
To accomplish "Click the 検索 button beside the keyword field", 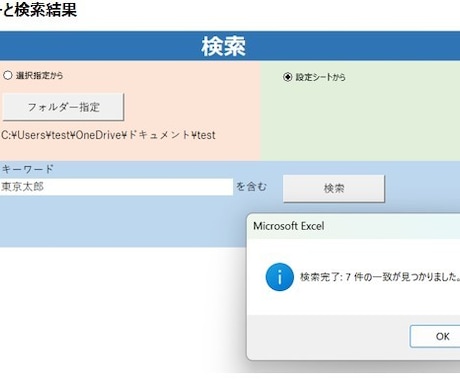I will click(x=334, y=188).
